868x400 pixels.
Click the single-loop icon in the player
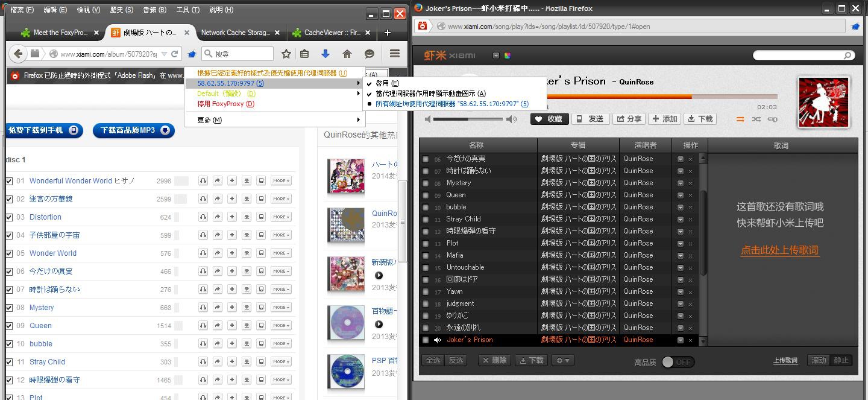(772, 119)
